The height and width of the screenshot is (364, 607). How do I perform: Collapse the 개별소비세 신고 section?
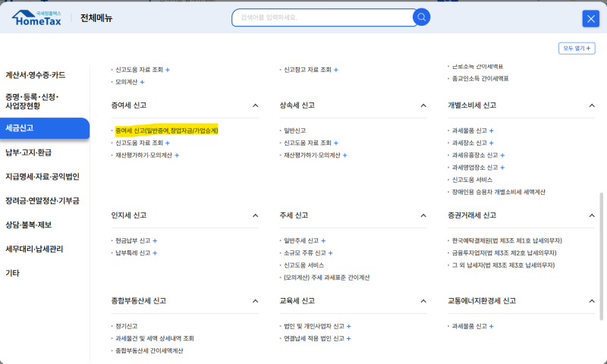click(x=592, y=105)
